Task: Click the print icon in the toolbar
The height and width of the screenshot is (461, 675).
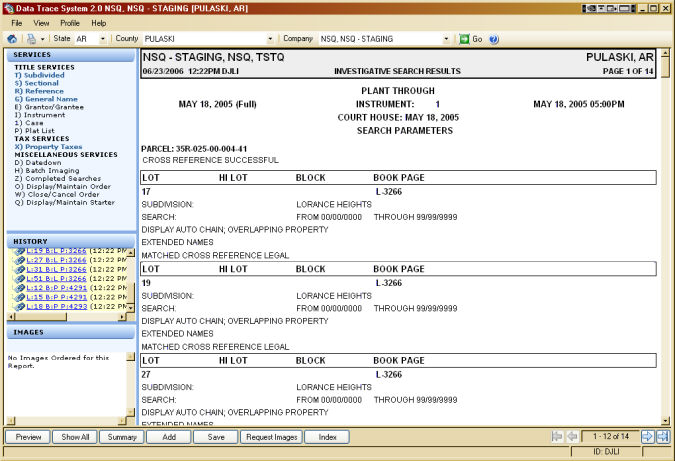Action: click(x=30, y=39)
